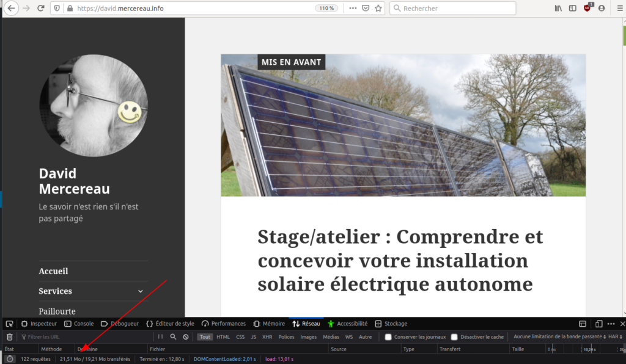This screenshot has width=626, height=364.
Task: Clear network log with trash icon
Action: click(9, 337)
